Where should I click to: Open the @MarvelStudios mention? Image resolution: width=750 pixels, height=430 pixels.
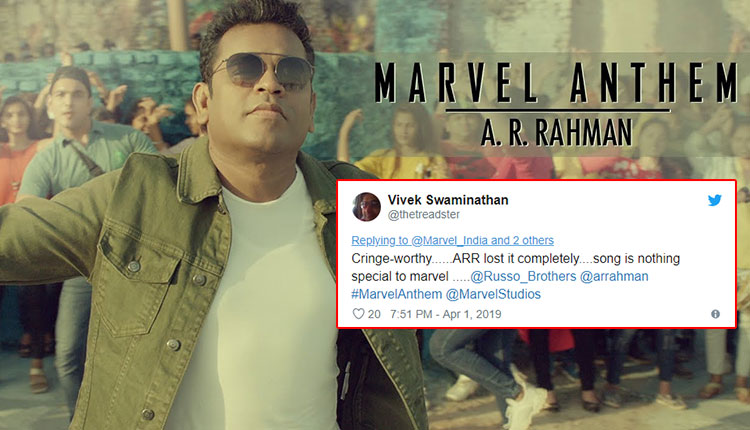(x=493, y=294)
